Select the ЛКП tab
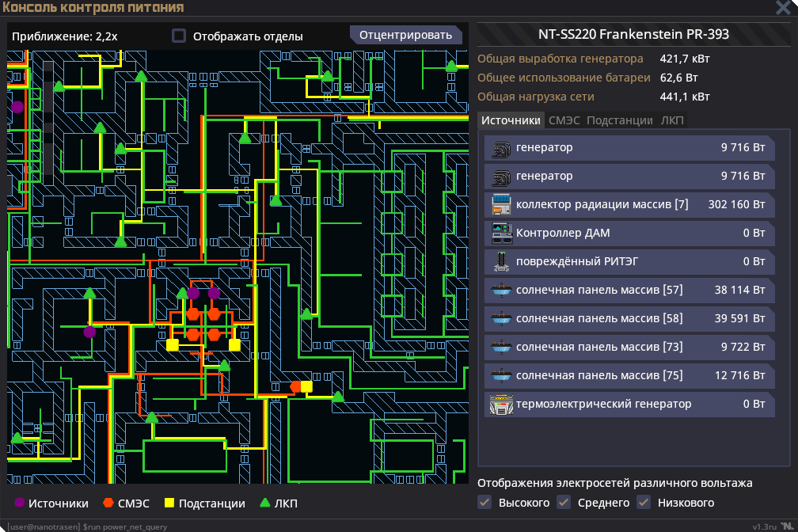798x532 pixels. pyautogui.click(x=672, y=120)
